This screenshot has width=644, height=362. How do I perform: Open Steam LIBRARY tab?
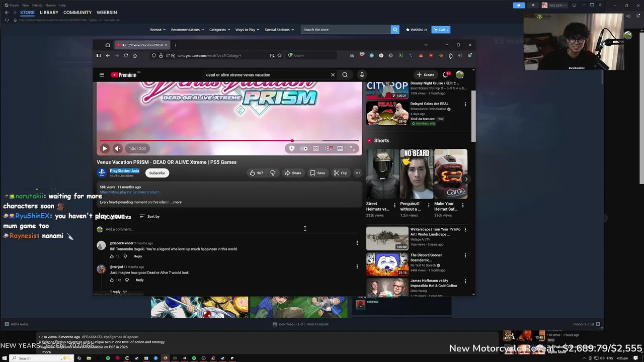(x=49, y=13)
